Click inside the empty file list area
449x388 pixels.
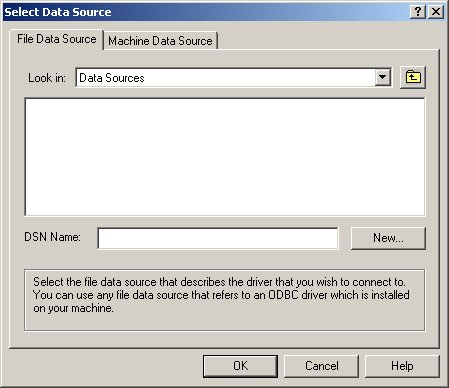pos(225,157)
